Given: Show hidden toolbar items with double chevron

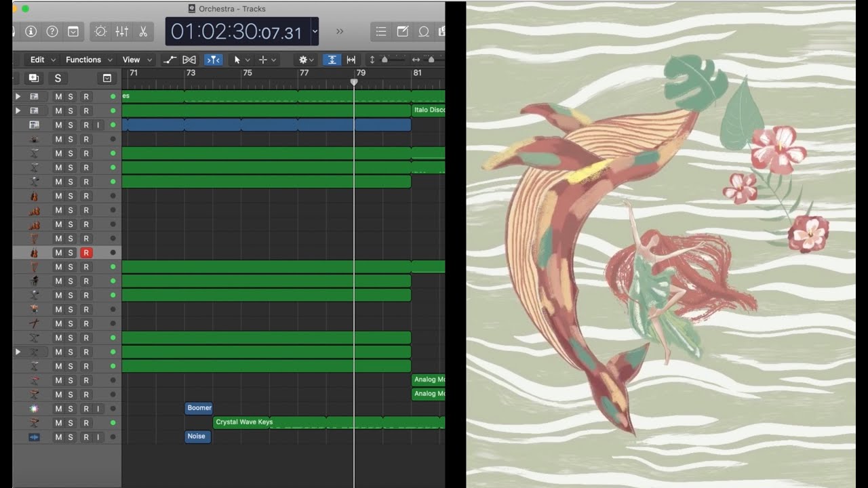Looking at the screenshot, I should point(340,31).
